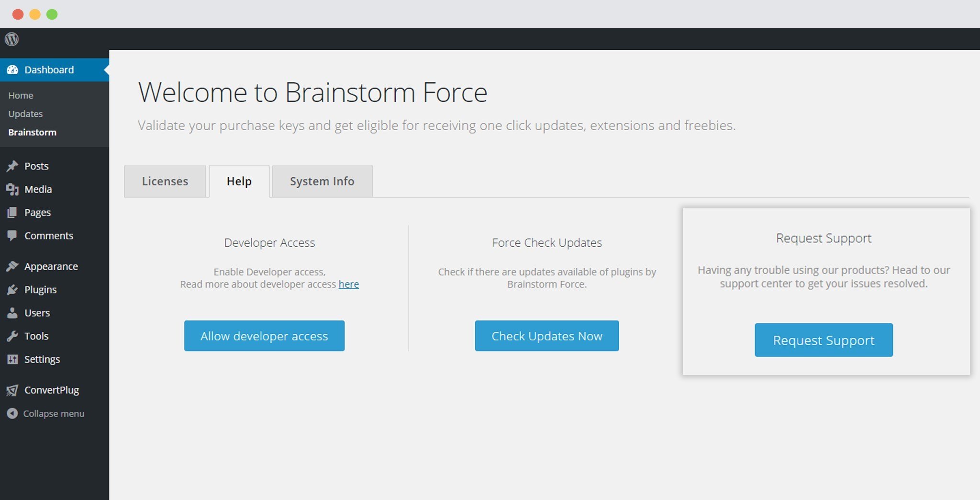Open the Appearance menu label

tap(51, 266)
